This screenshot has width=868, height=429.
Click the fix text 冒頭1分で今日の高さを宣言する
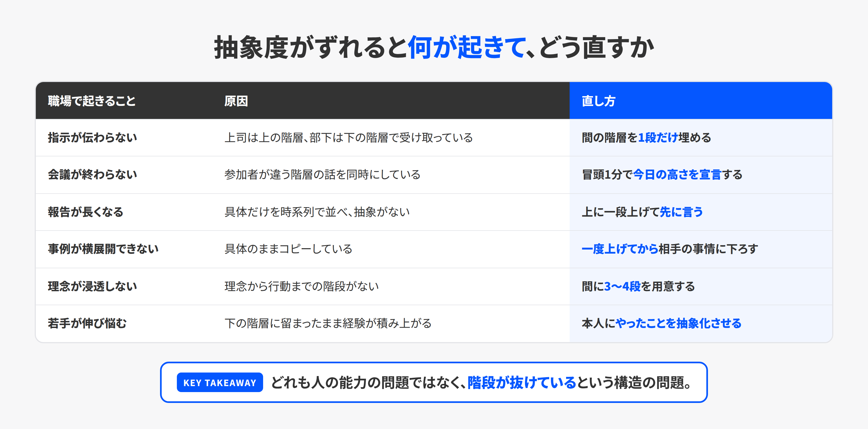662,175
